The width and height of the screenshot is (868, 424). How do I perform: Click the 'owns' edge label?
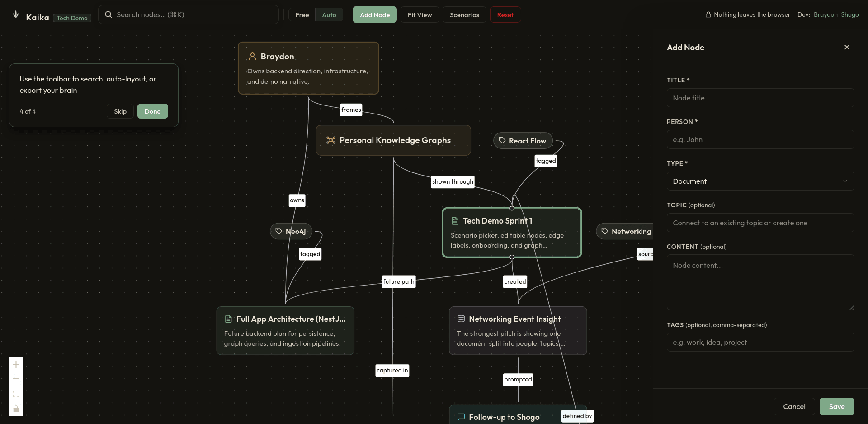coord(297,200)
